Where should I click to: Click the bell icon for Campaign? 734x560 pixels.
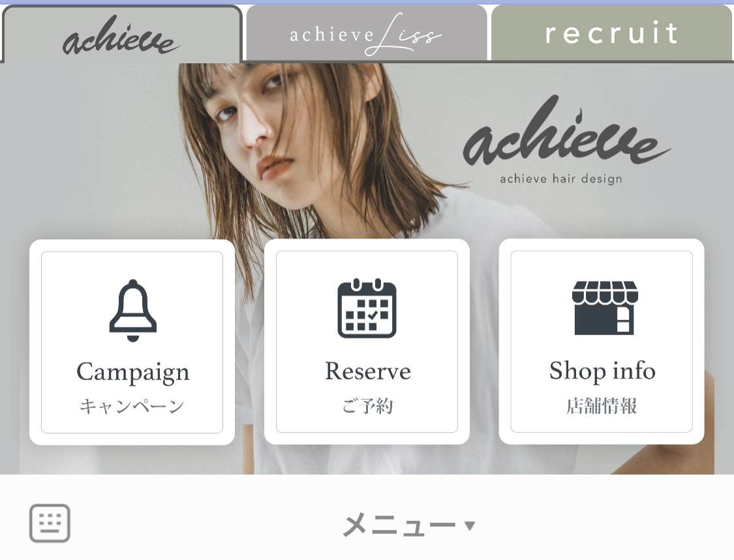pos(133,311)
